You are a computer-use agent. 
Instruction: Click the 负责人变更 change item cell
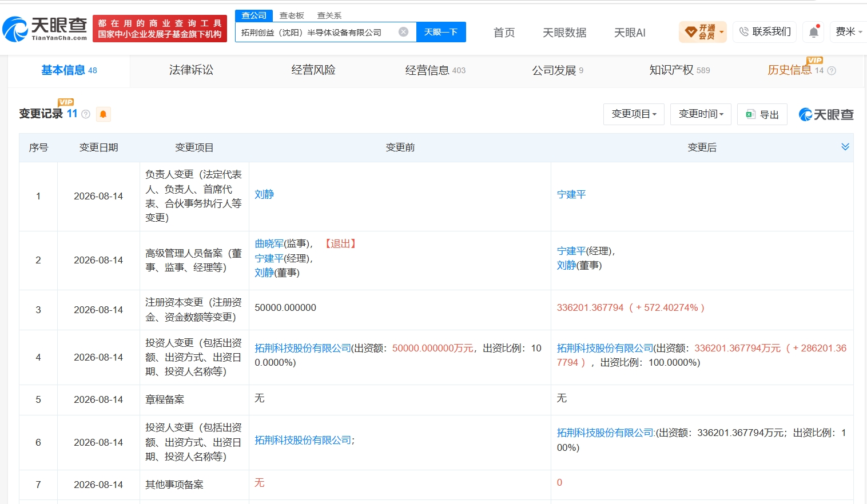coord(194,196)
